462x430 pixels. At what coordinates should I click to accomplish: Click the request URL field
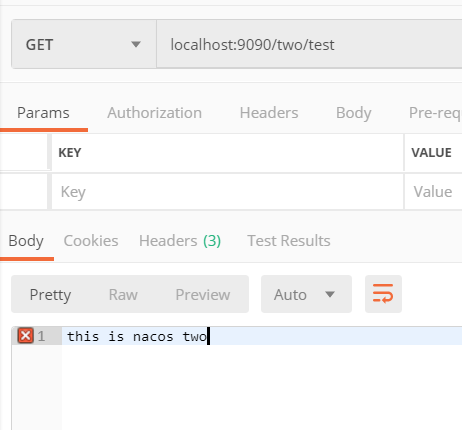[309, 44]
